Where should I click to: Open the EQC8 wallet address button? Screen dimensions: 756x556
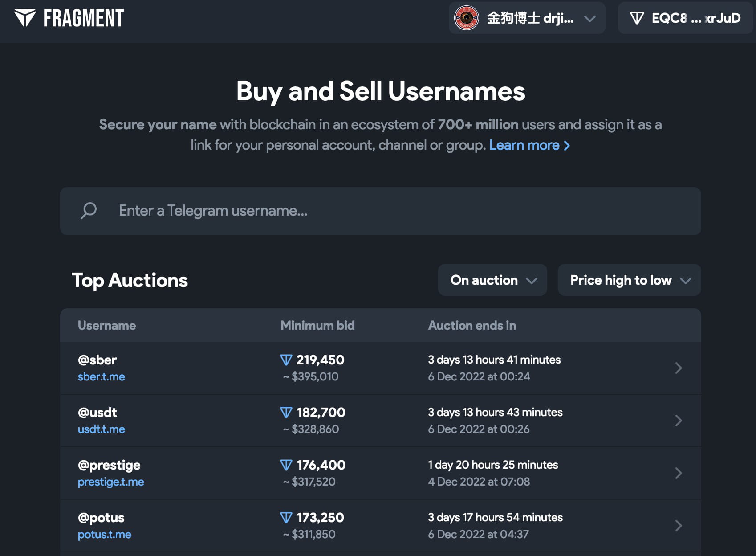point(686,18)
